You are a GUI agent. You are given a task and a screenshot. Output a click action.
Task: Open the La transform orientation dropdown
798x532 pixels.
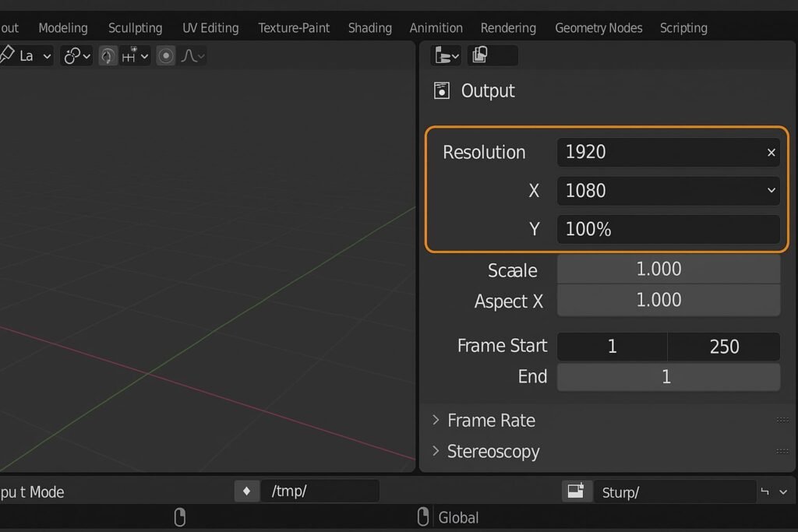pos(26,56)
